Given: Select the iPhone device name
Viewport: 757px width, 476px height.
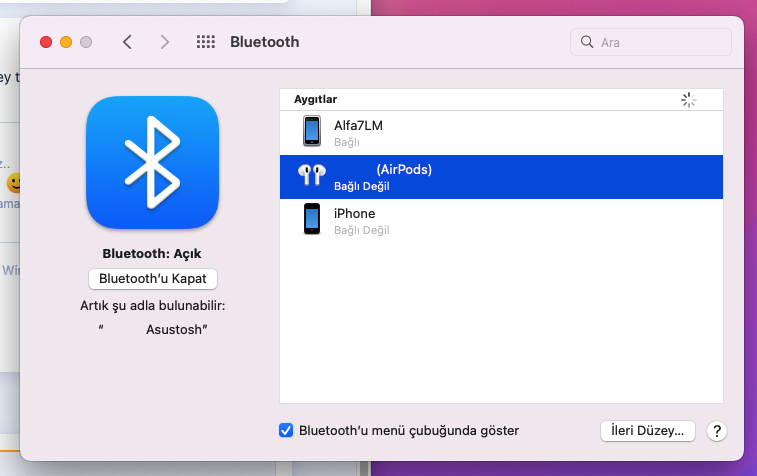Looking at the screenshot, I should 354,214.
